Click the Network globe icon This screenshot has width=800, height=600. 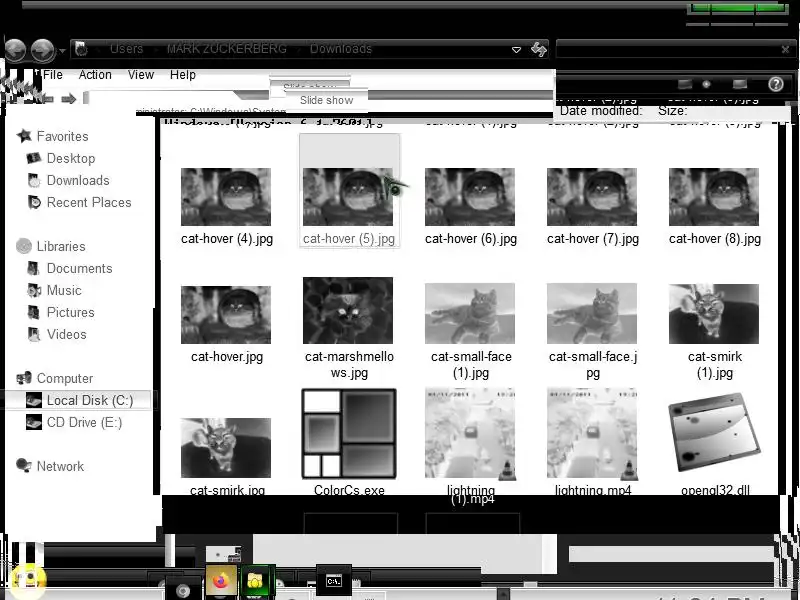(x=23, y=465)
